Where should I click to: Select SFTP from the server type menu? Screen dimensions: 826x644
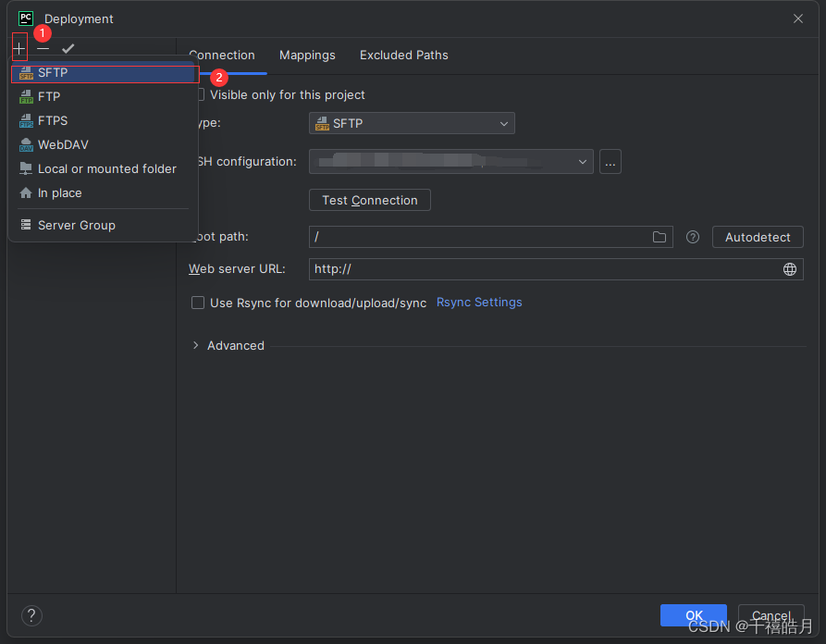point(105,73)
